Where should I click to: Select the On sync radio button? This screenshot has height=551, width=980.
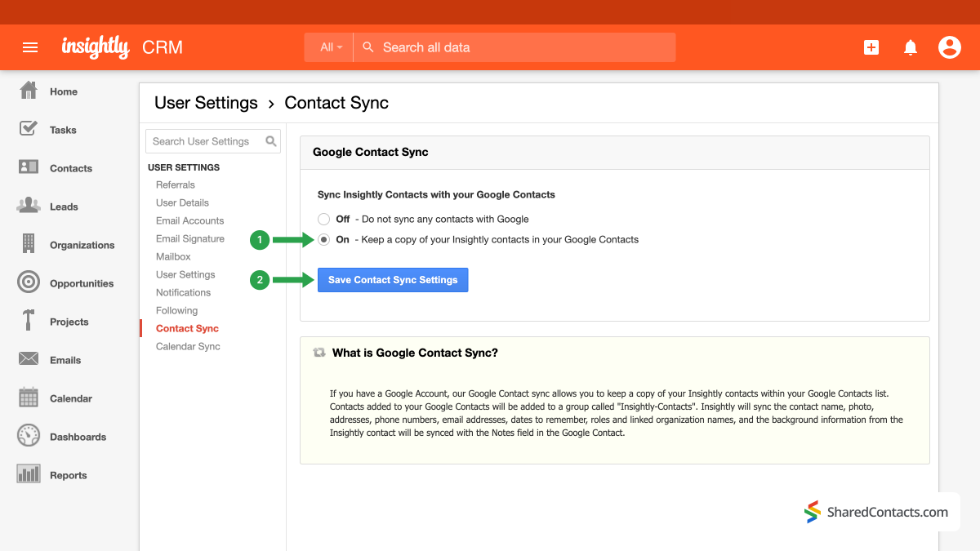pyautogui.click(x=324, y=239)
